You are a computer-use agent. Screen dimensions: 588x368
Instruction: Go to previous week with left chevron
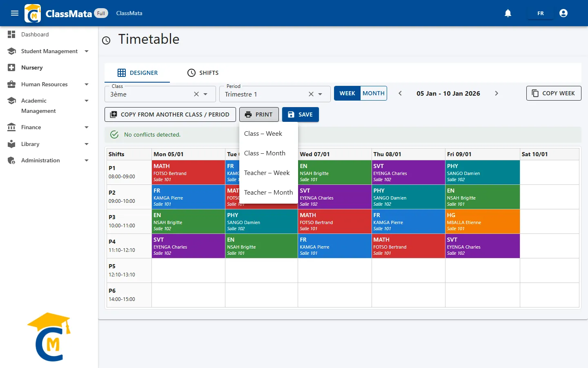coord(400,93)
